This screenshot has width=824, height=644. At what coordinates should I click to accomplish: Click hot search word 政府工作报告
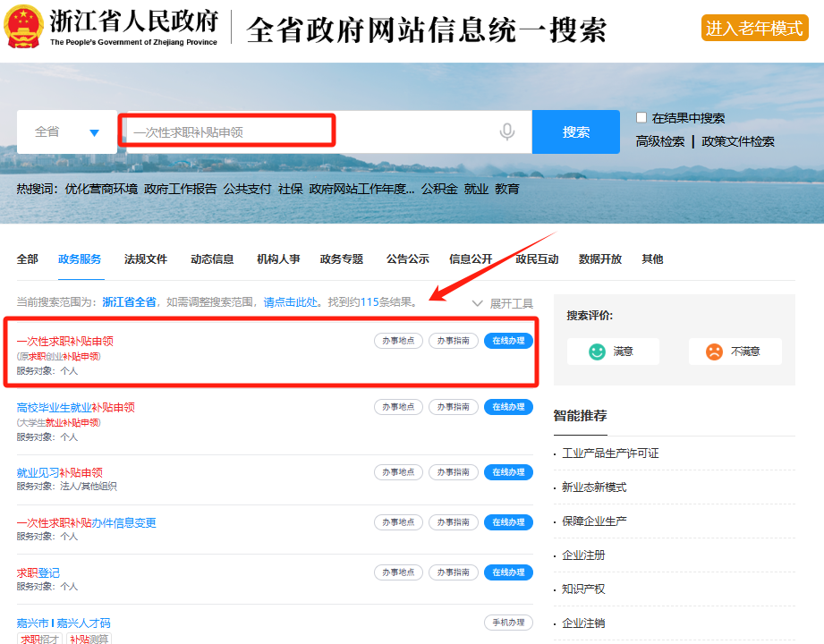tap(180, 189)
